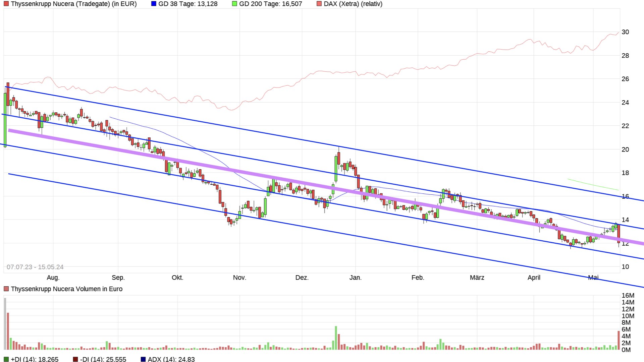This screenshot has width=644, height=362.
Task: Click the Nov. label on time axis
Action: click(239, 278)
